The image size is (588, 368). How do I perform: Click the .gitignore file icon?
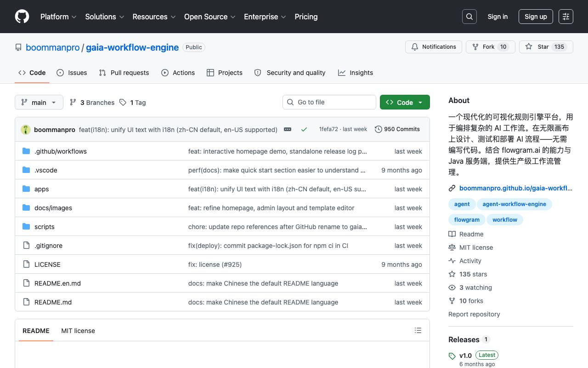[26, 246]
